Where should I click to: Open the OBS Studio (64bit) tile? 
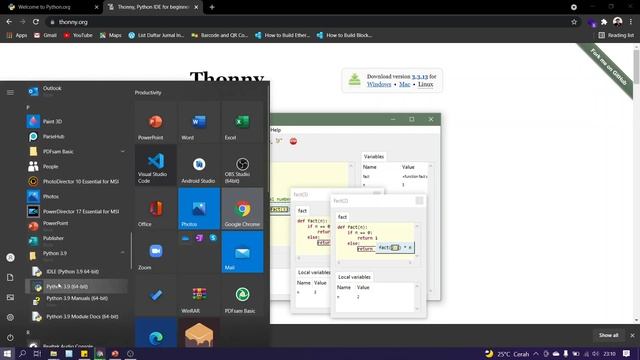point(242,166)
